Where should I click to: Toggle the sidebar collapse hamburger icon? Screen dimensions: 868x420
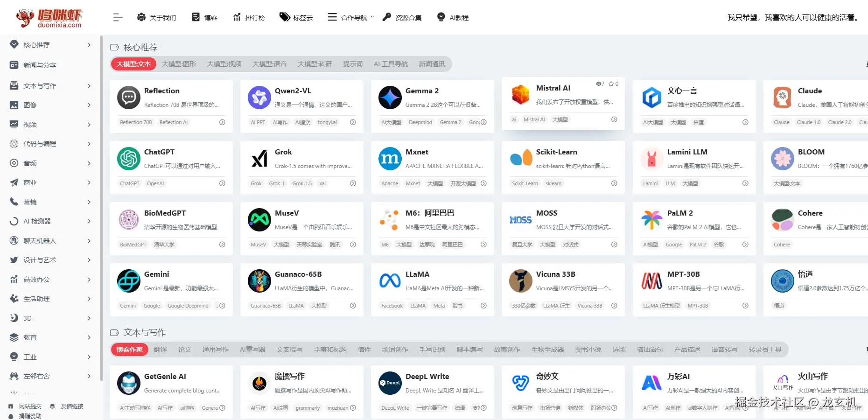118,17
